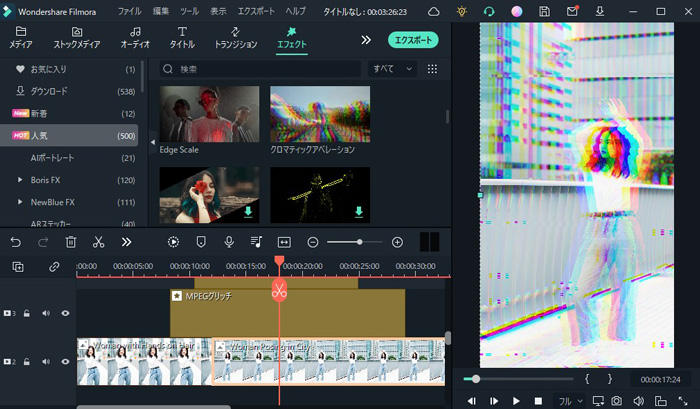Click the split scissors icon in toolbar
Viewport: 700px width, 409px height.
point(98,242)
